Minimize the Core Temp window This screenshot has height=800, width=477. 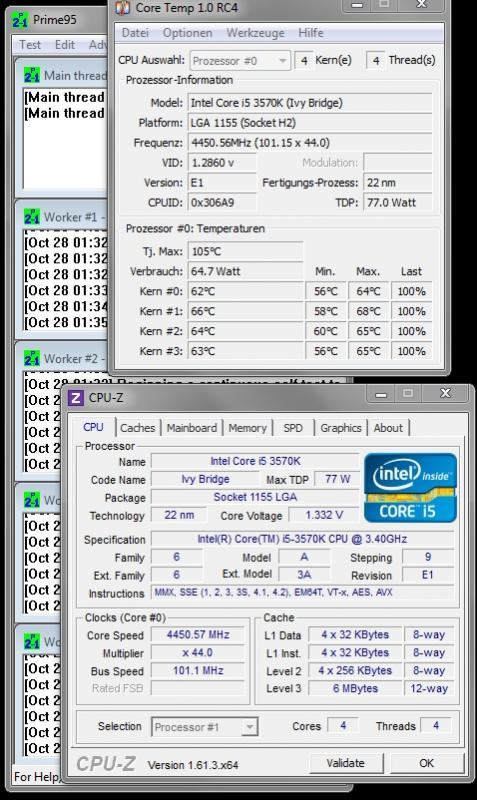pos(358,5)
